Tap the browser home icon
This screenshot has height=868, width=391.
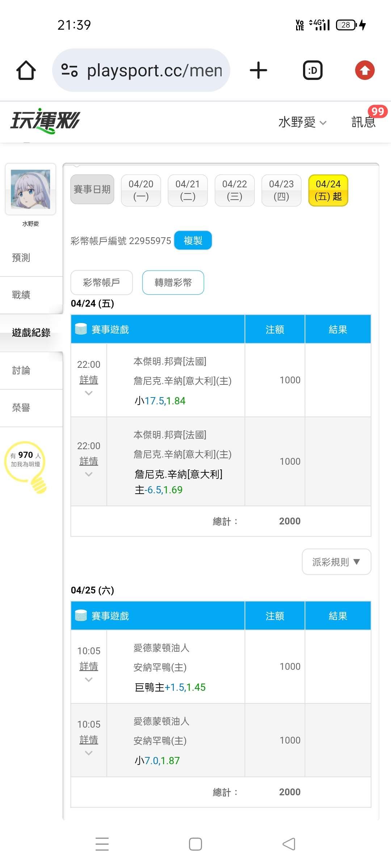coord(26,70)
